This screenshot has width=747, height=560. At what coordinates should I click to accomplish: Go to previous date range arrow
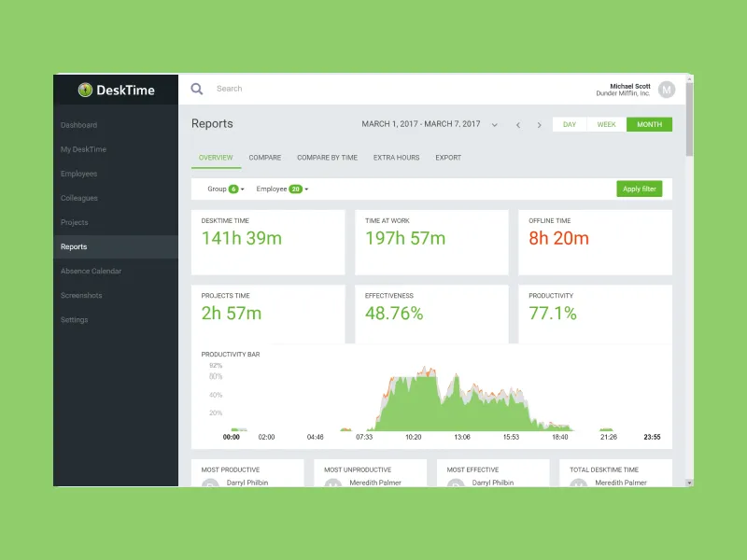point(518,125)
